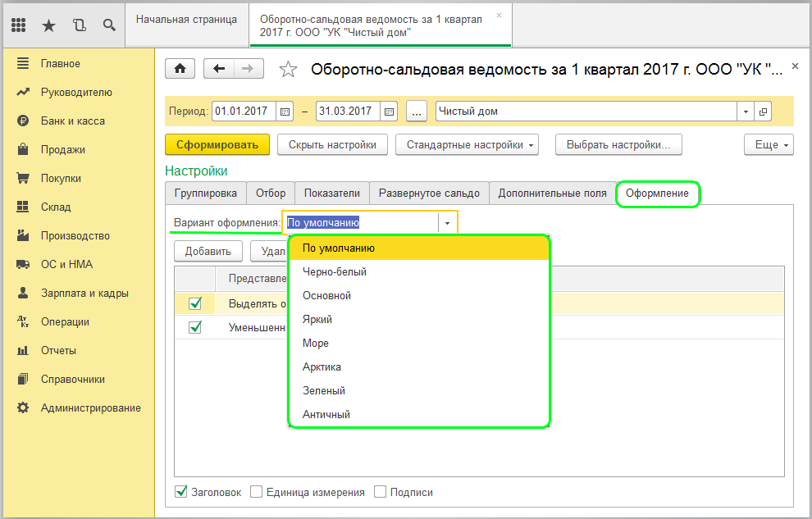Click the Скрыть настройки button
812x519 pixels.
click(332, 145)
